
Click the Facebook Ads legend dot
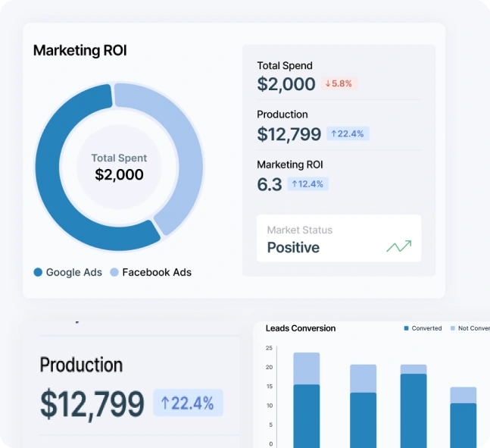point(114,272)
